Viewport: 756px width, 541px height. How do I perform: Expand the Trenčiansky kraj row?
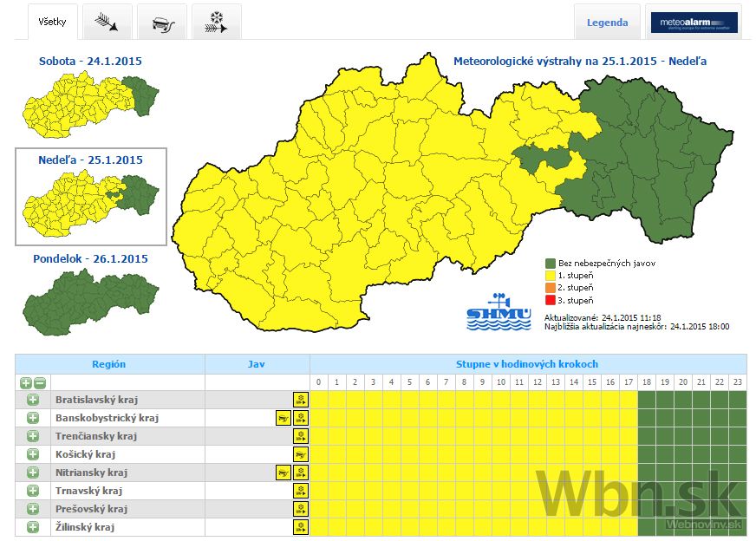33,436
